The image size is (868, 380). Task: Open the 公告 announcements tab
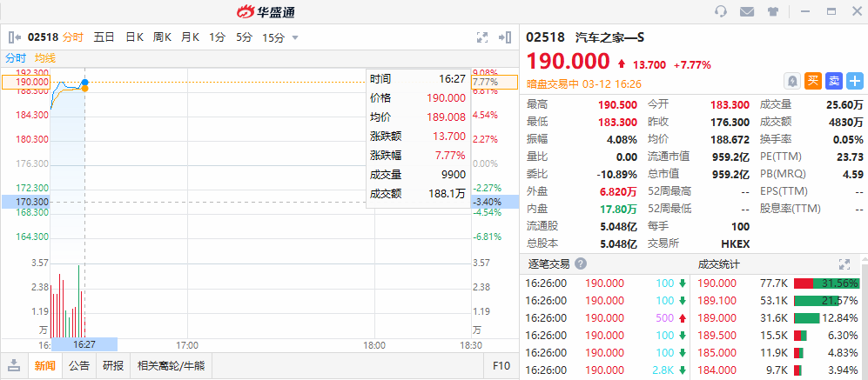point(78,365)
